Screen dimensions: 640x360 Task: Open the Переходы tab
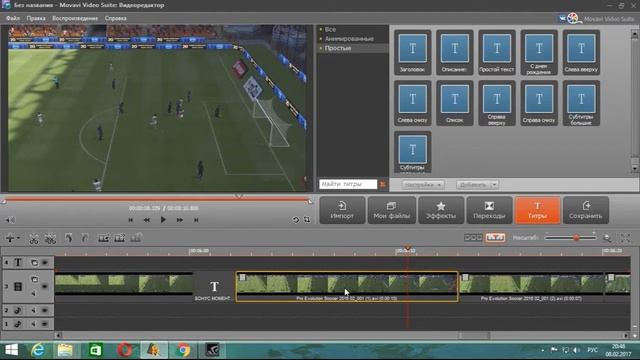click(489, 210)
